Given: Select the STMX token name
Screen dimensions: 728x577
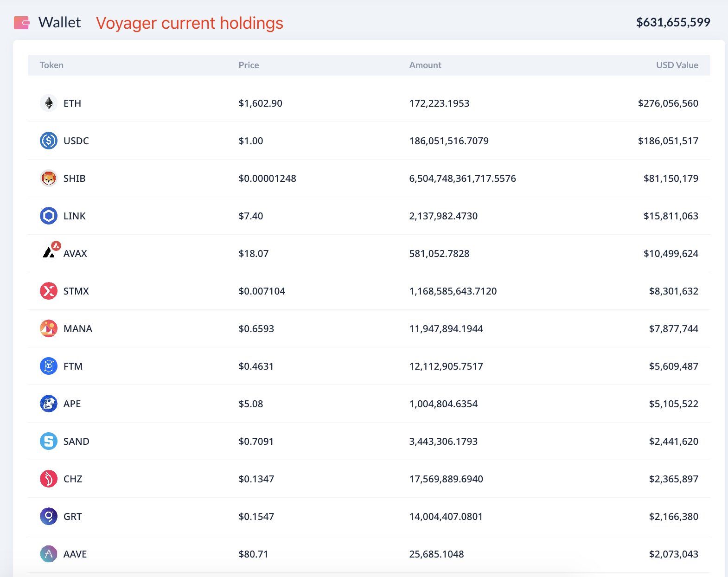Looking at the screenshot, I should pyautogui.click(x=76, y=291).
